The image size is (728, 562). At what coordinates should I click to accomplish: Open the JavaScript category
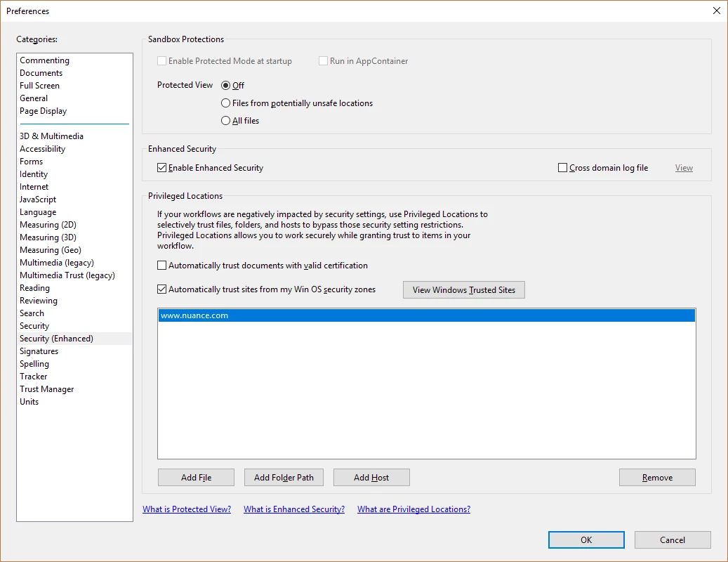coord(38,200)
